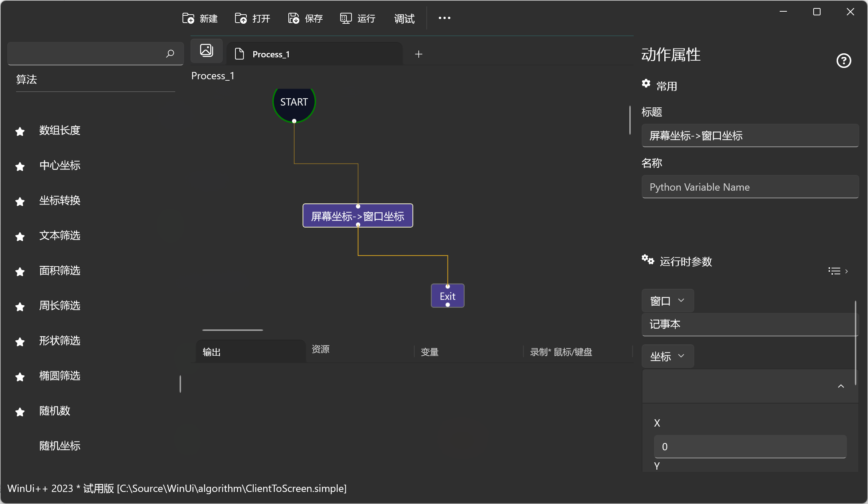The image size is (868, 504).
Task: Click the search magnifier icon
Action: [170, 54]
